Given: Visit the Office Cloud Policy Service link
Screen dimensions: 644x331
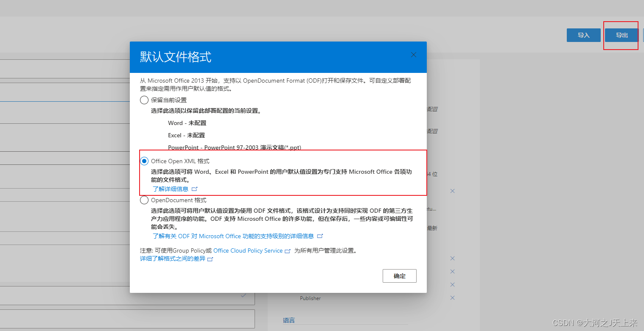Looking at the screenshot, I should pos(252,250).
